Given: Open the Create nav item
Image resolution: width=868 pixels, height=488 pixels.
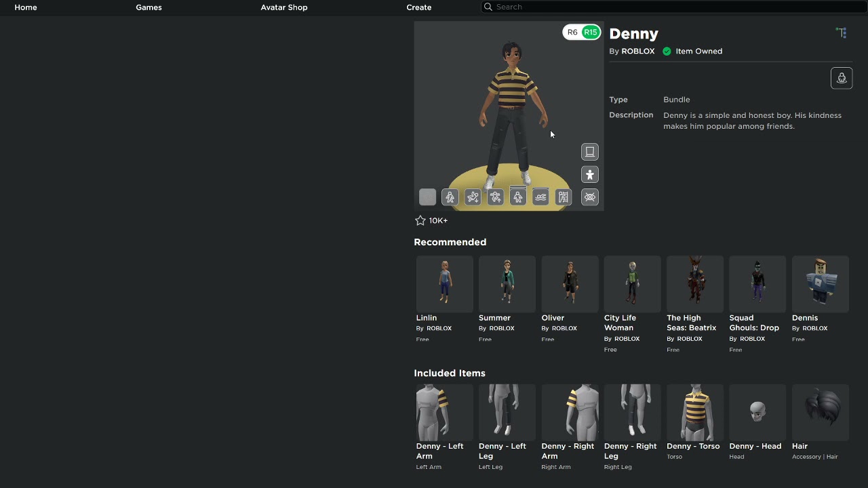Looking at the screenshot, I should click(419, 7).
